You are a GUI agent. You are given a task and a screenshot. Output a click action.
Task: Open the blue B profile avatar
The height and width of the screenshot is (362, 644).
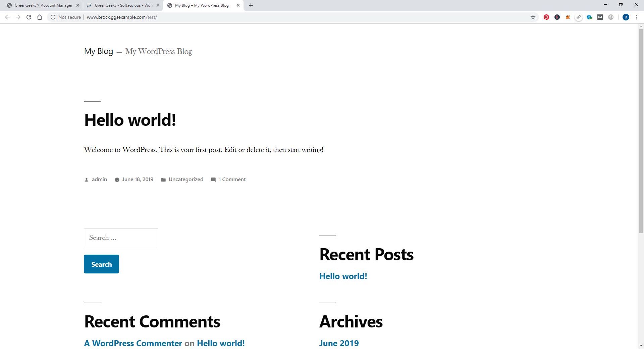[x=626, y=17]
